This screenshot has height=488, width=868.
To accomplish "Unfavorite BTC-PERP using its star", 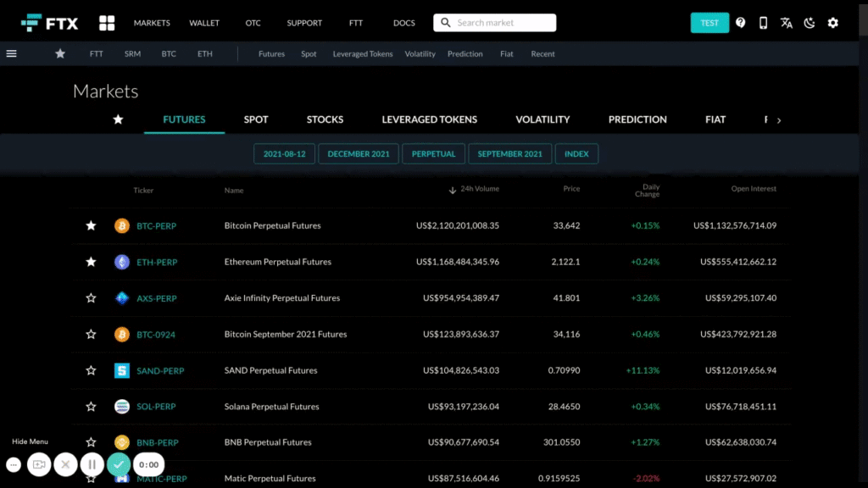I will click(91, 226).
